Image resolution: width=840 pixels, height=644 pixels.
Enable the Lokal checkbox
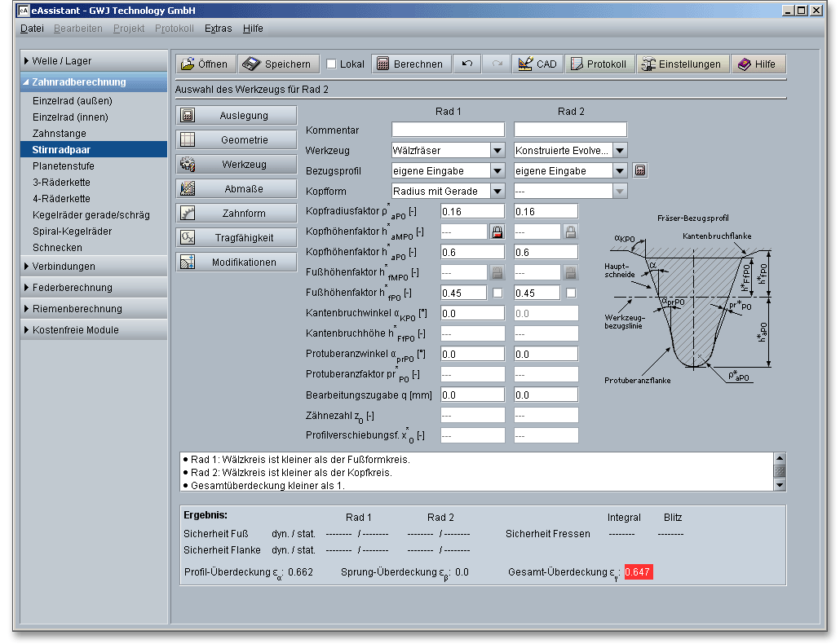click(332, 64)
